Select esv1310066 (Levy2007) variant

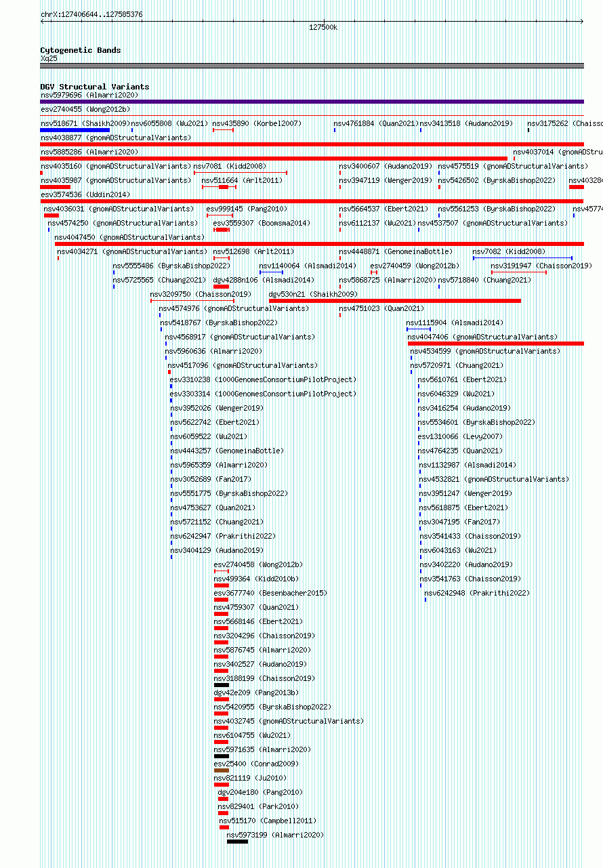460,436
